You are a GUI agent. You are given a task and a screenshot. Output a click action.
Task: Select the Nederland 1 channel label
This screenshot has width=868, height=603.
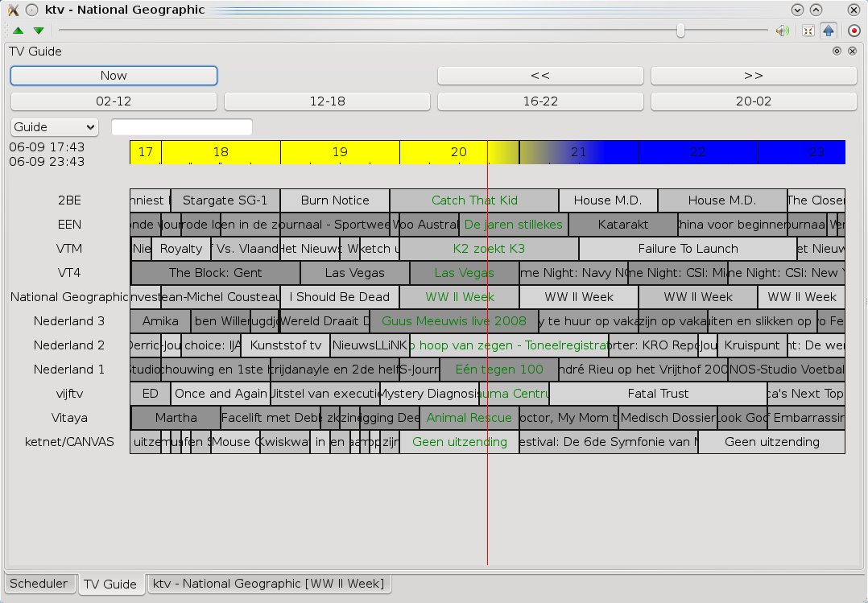click(x=69, y=370)
